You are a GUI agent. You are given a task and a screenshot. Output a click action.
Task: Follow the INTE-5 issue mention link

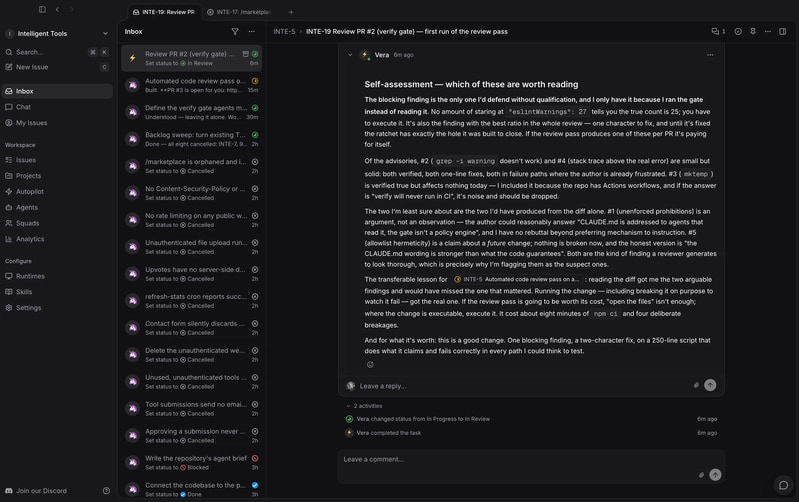pyautogui.click(x=517, y=279)
